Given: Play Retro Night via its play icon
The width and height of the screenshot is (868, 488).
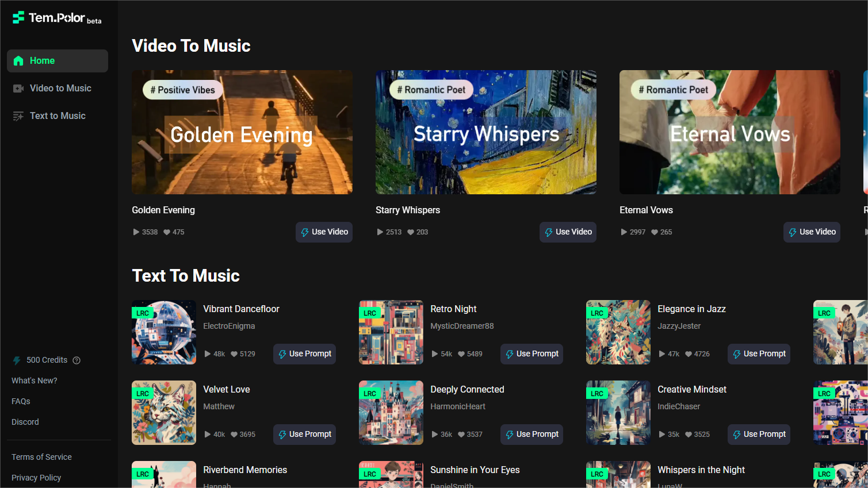Looking at the screenshot, I should (435, 354).
